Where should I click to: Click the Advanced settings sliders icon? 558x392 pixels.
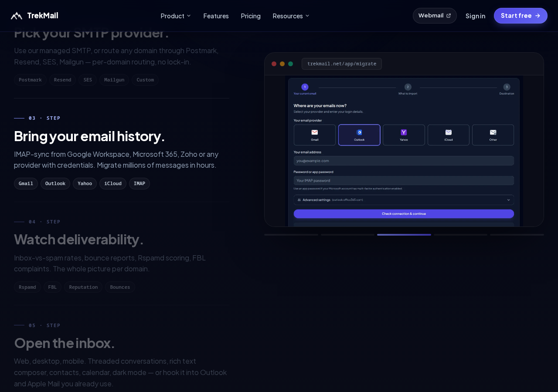[x=299, y=200]
